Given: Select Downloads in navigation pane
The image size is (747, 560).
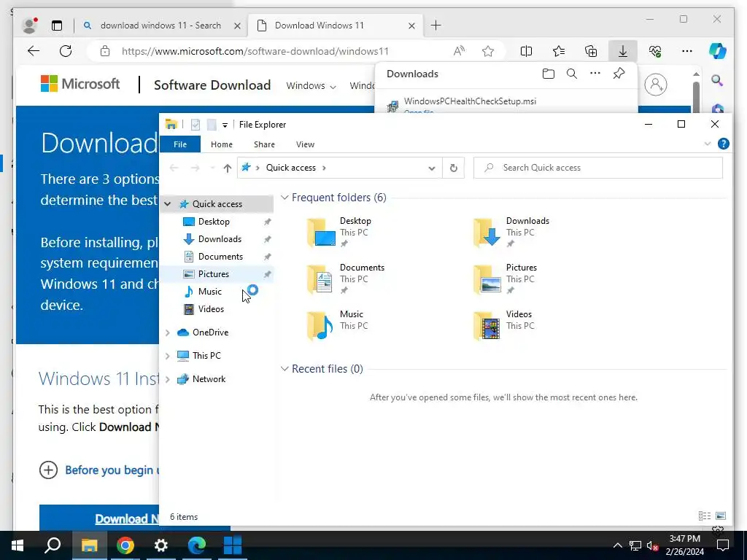Looking at the screenshot, I should coord(220,239).
